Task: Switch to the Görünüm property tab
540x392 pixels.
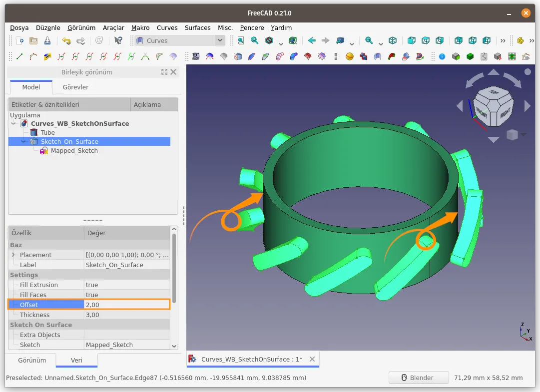Action: (32, 360)
